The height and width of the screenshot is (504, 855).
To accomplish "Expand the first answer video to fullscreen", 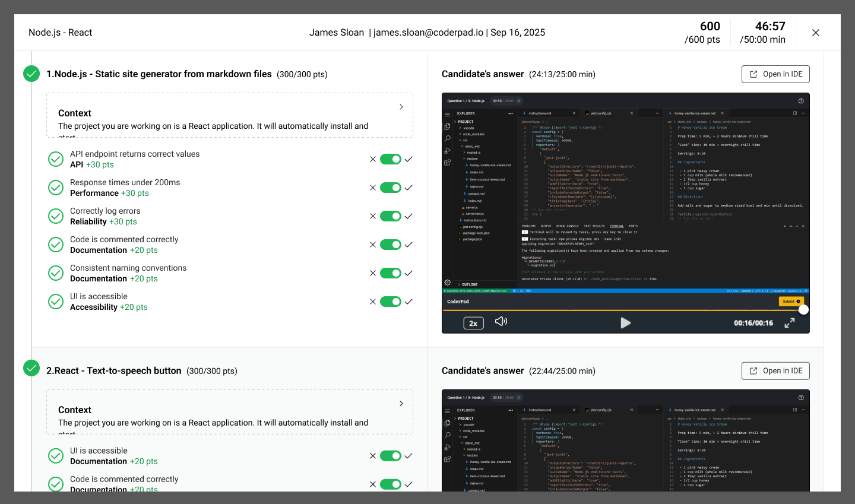I will (789, 323).
